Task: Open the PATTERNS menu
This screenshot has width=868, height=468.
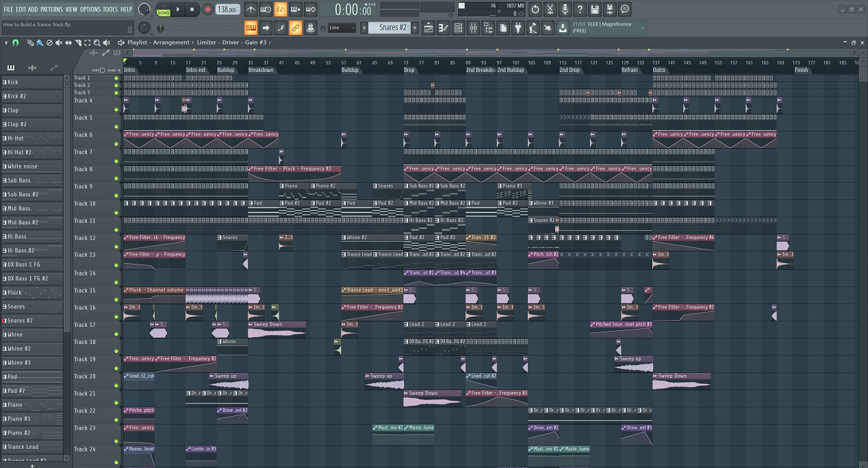Action: (51, 9)
